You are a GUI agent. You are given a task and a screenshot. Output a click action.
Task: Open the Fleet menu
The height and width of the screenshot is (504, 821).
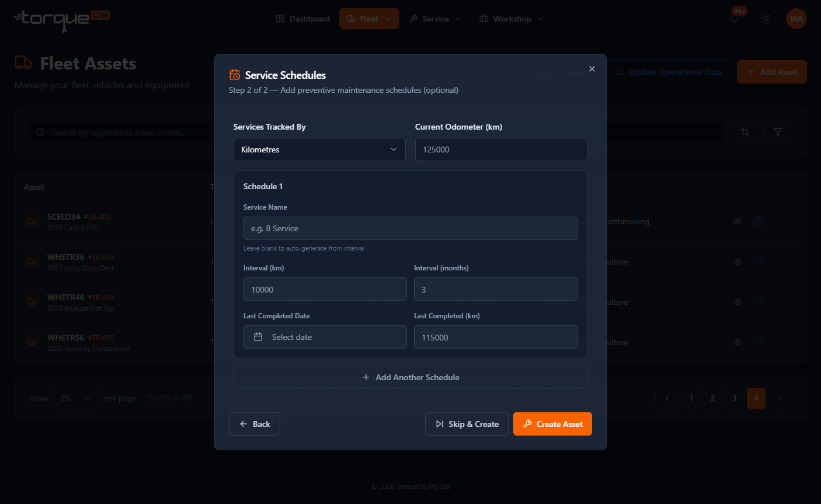click(369, 19)
